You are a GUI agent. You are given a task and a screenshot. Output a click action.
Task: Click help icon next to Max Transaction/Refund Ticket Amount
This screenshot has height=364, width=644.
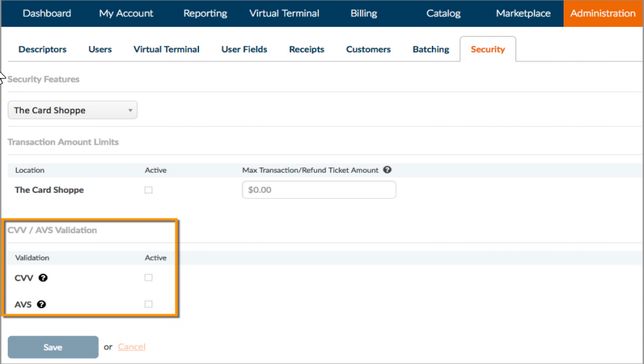coord(387,170)
